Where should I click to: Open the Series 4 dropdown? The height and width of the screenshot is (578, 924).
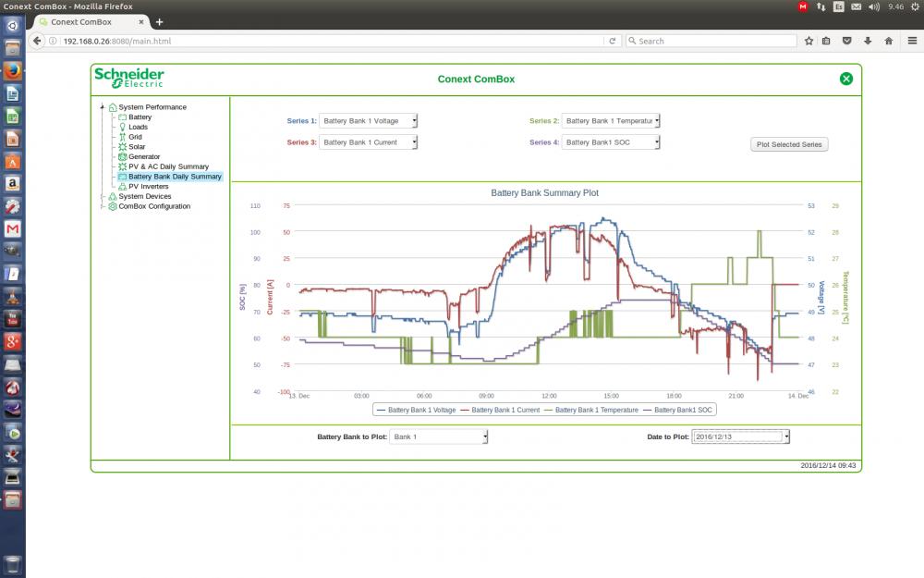[611, 142]
